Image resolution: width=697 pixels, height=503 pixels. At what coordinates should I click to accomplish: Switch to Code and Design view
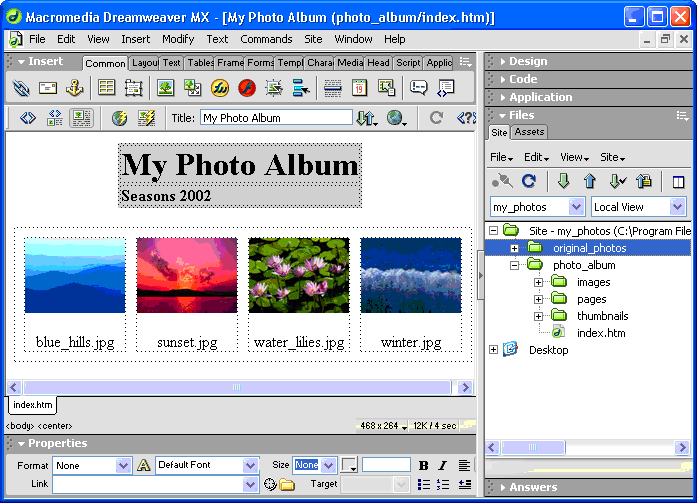point(55,118)
